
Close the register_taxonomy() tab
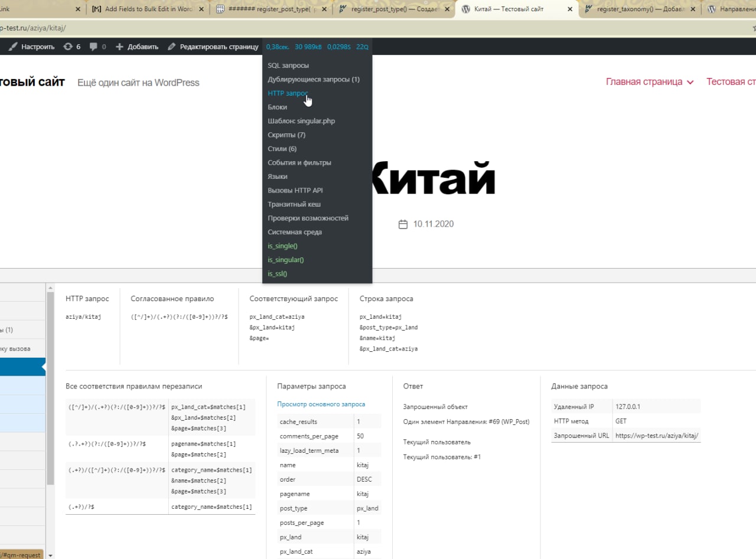pos(693,9)
